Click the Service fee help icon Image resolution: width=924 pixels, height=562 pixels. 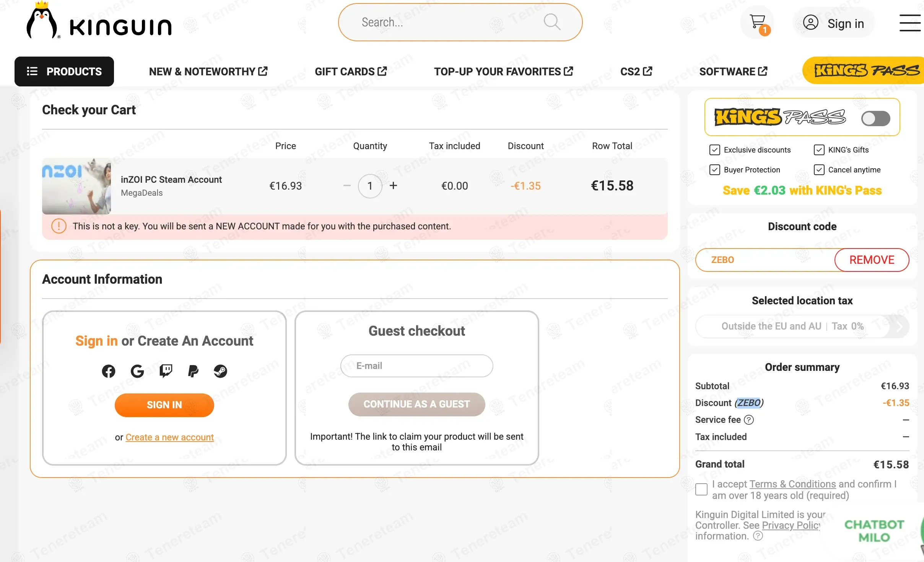click(x=749, y=420)
